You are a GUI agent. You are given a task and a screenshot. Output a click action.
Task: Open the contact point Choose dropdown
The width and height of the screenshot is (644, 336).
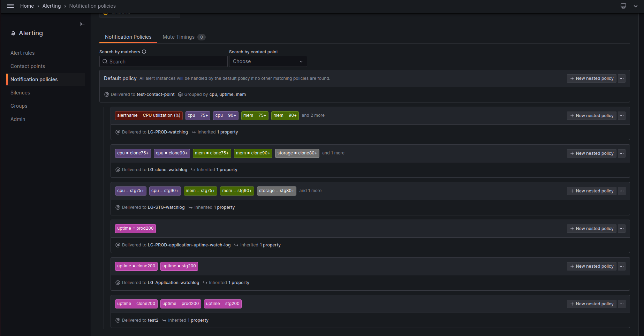pyautogui.click(x=268, y=61)
